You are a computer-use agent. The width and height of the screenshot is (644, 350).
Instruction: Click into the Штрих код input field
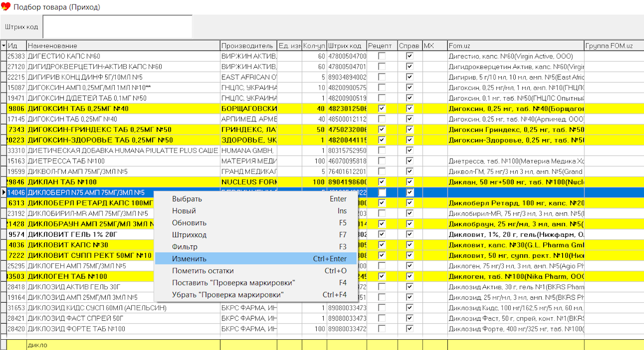pos(118,27)
